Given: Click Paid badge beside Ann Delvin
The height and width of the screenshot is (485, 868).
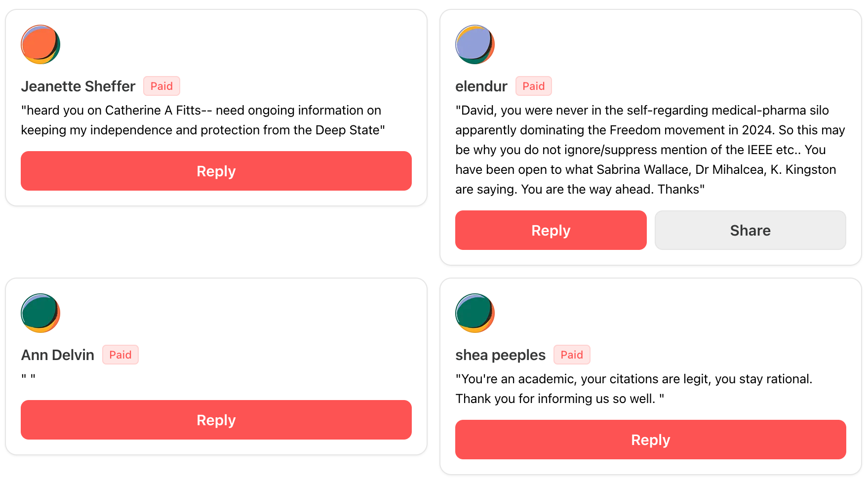Looking at the screenshot, I should 120,355.
